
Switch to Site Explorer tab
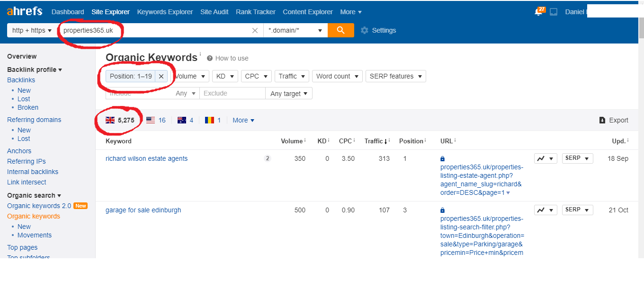point(110,12)
